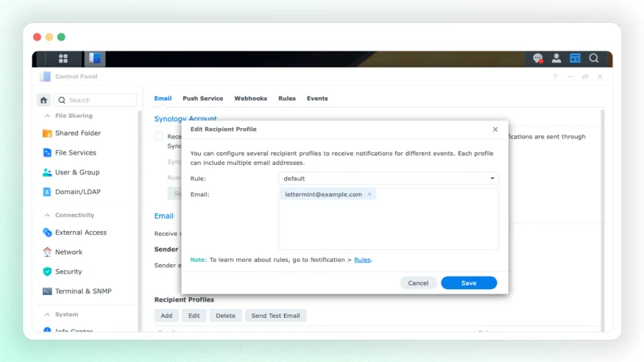Switch to the Webhooks tab

[250, 99]
